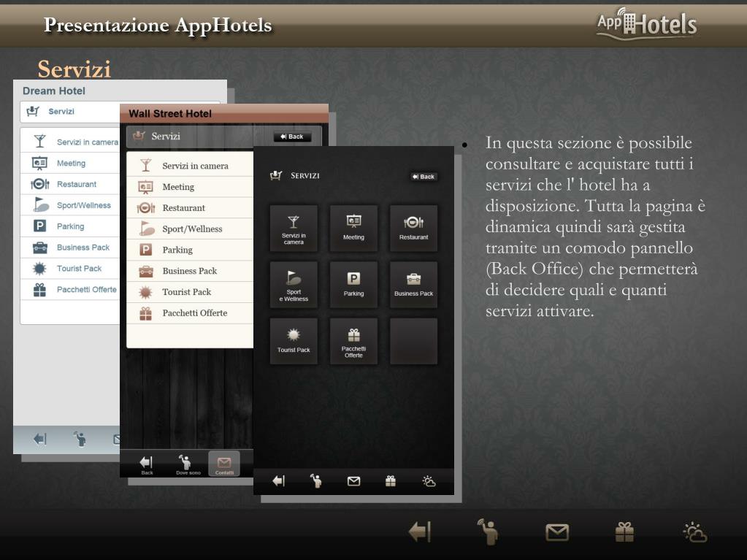The height and width of the screenshot is (560, 747).
Task: Open Meeting entry in Dream Hotel
Action: click(x=70, y=163)
